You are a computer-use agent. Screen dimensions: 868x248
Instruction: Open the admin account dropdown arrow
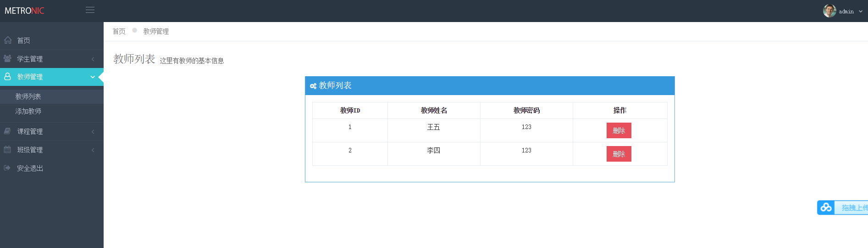(x=861, y=11)
